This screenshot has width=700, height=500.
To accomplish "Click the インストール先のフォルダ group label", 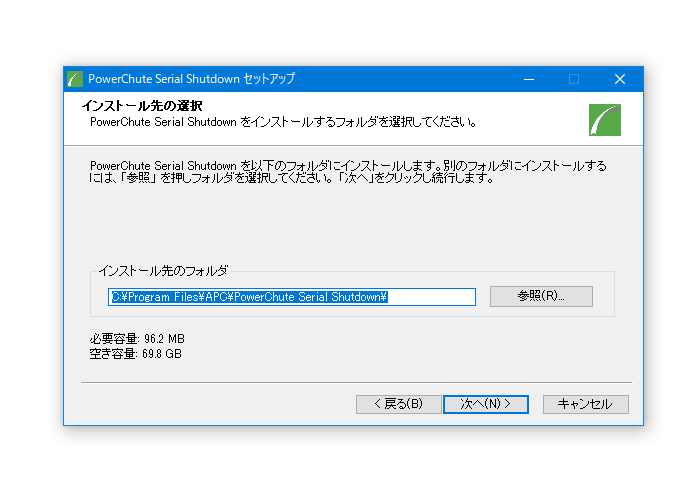I will [163, 271].
